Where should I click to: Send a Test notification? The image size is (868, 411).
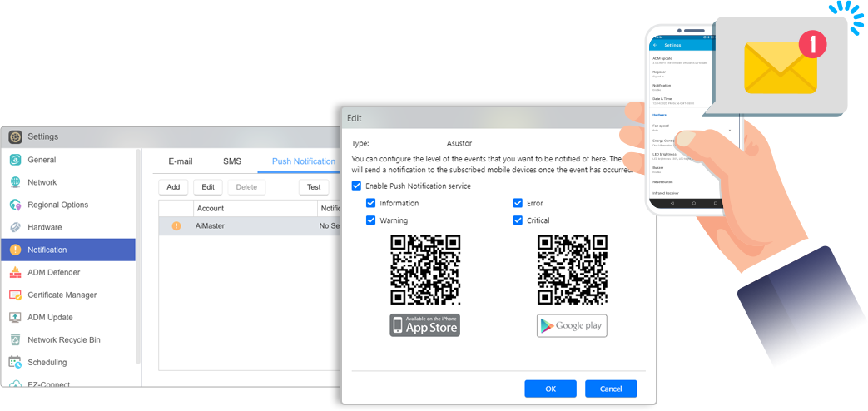[314, 187]
